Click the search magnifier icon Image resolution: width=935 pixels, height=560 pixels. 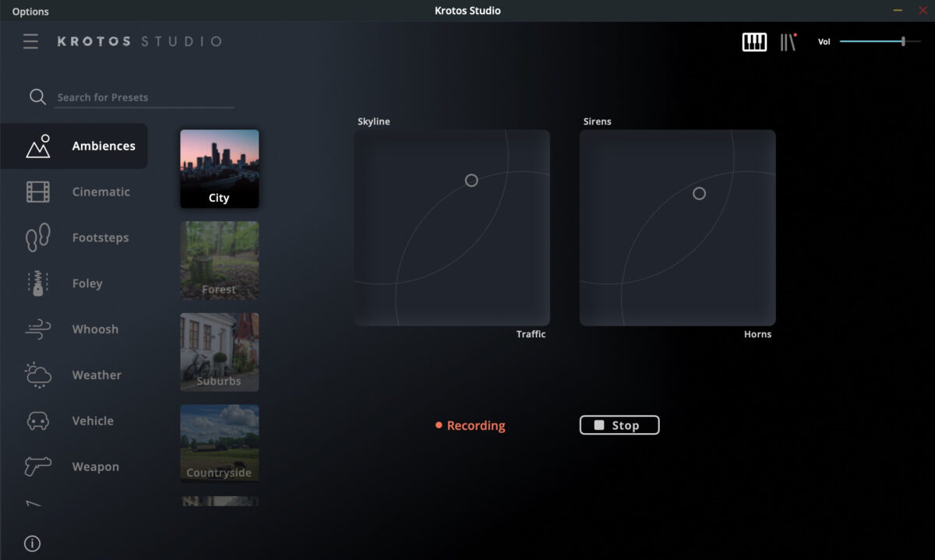[x=37, y=97]
